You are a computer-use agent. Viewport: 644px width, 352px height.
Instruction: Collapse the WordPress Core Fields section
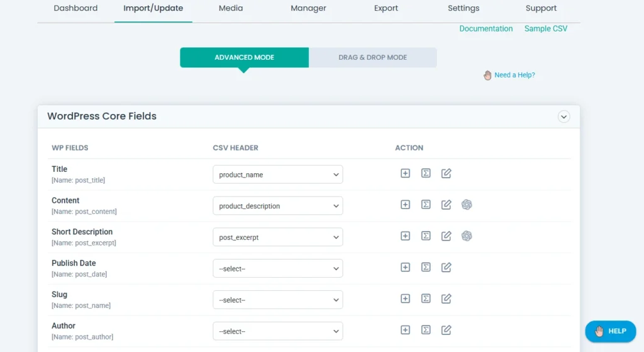[x=563, y=116]
